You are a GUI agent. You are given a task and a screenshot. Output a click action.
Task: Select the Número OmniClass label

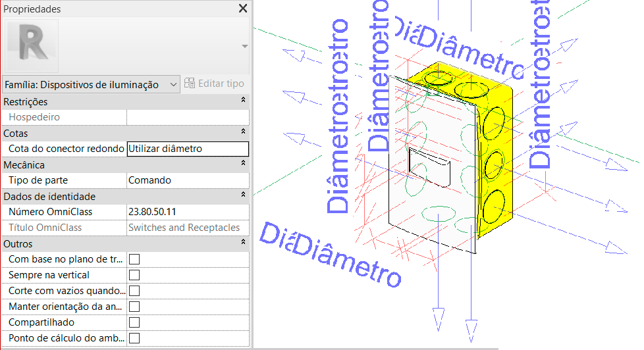coord(50,212)
